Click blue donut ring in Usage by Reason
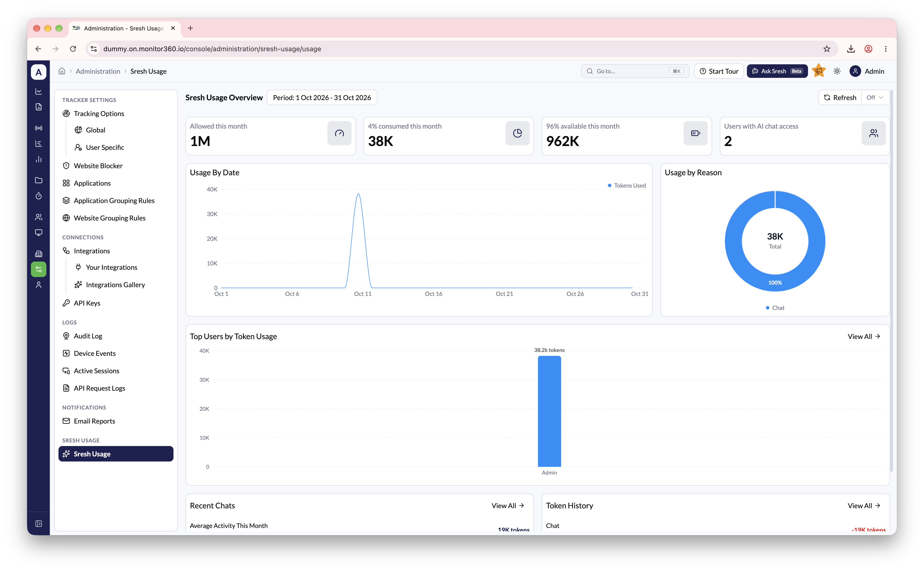 pos(733,241)
